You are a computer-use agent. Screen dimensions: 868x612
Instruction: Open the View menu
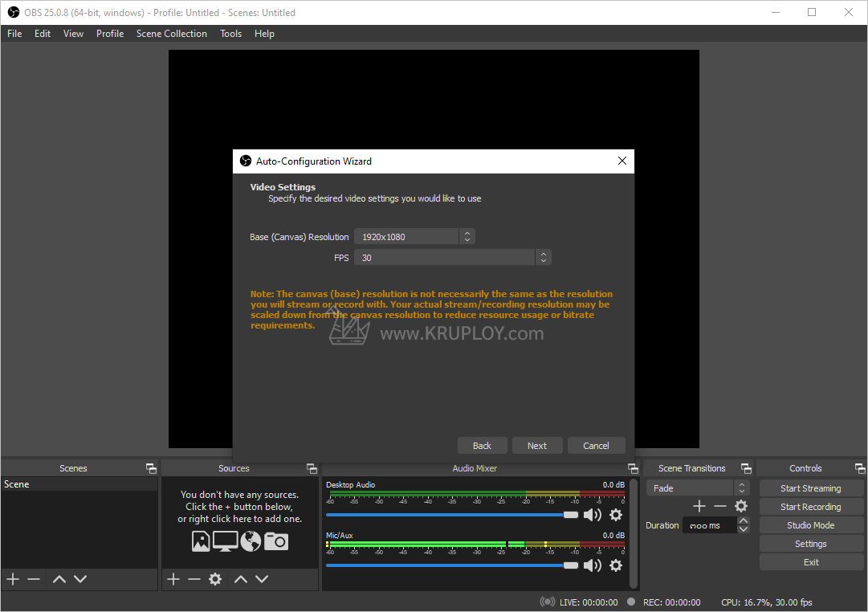pyautogui.click(x=73, y=34)
